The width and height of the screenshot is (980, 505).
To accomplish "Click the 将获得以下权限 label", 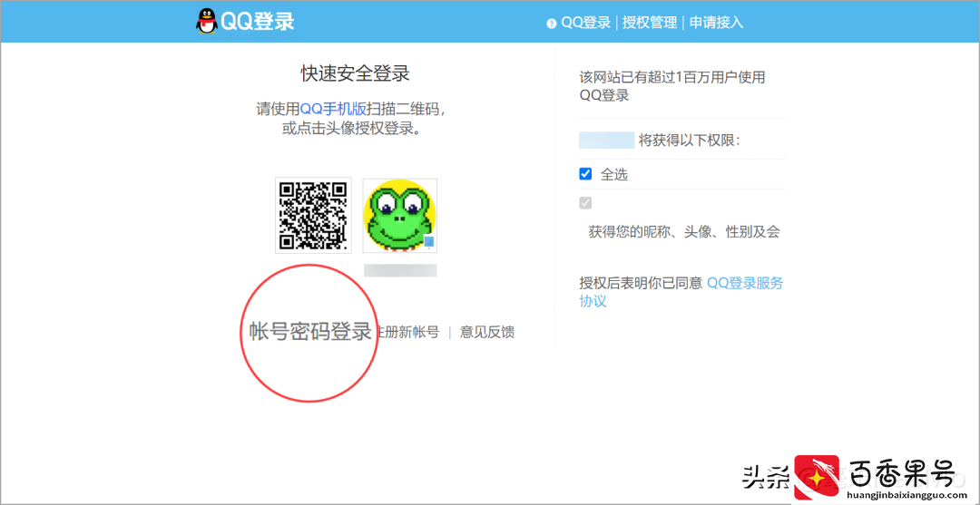I will pos(690,141).
